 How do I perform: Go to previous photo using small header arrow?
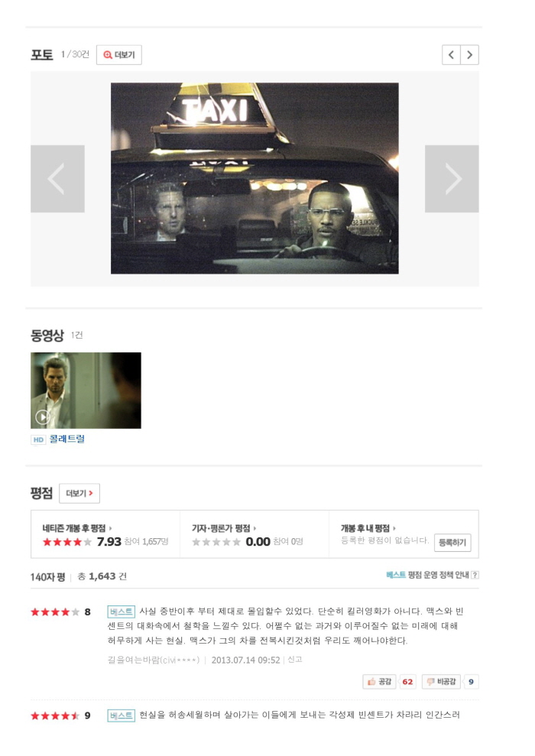click(451, 55)
